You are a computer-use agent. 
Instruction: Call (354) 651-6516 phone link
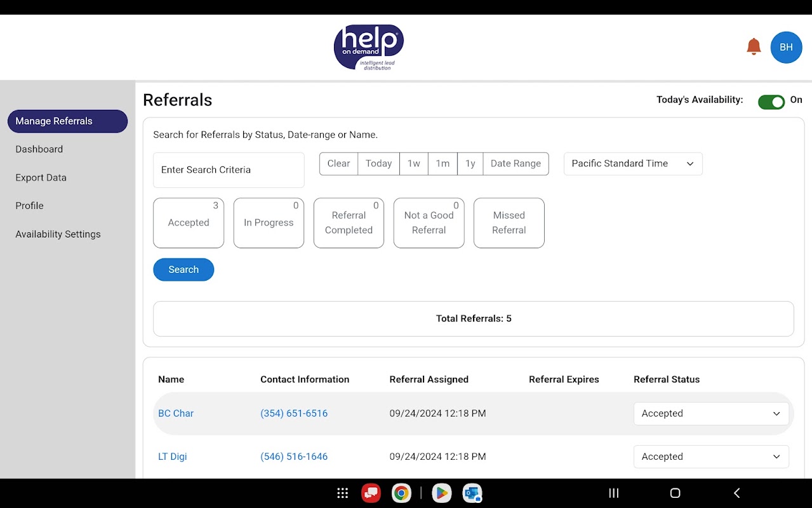294,413
